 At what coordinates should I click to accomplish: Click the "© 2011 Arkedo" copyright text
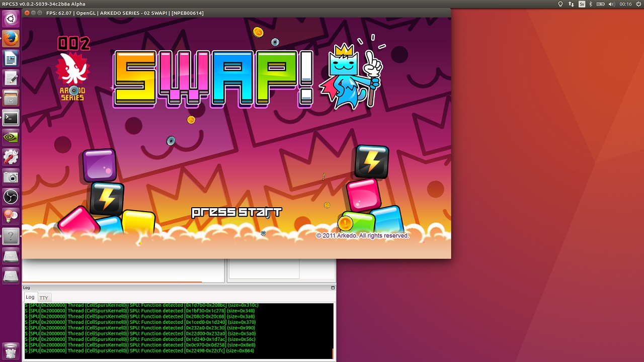(362, 236)
